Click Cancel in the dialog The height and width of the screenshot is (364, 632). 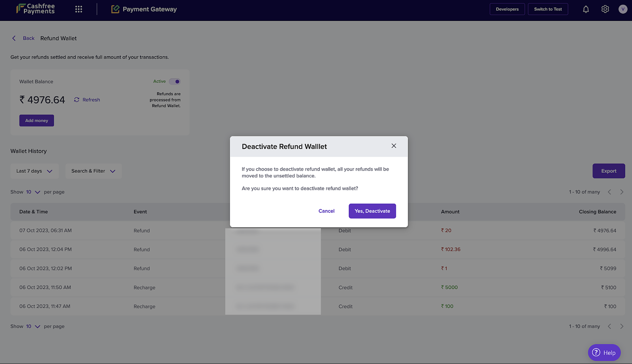pos(326,211)
